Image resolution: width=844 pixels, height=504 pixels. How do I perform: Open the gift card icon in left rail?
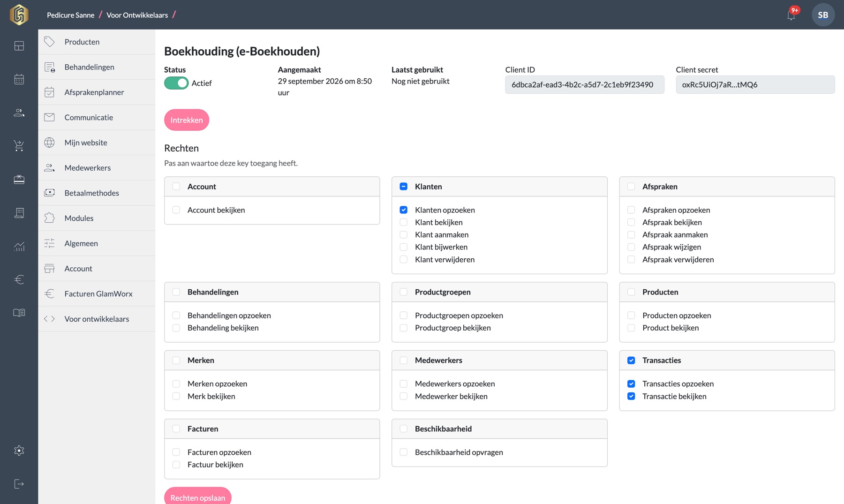(19, 179)
